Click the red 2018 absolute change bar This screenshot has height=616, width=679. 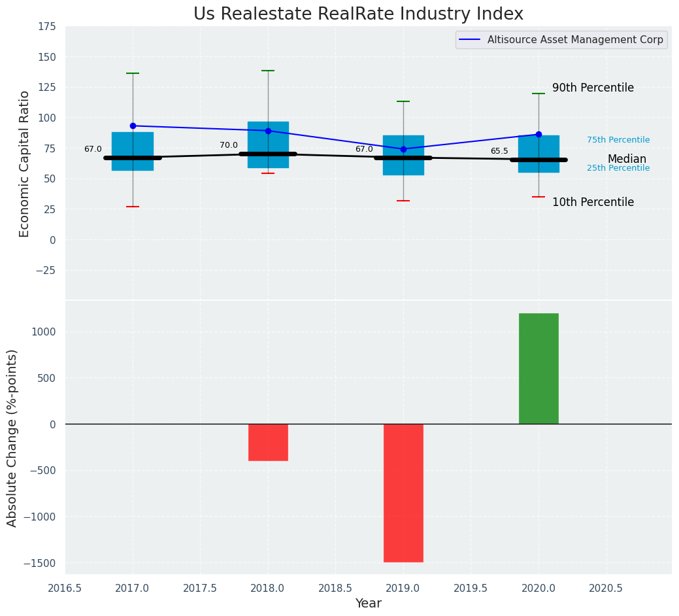268,442
